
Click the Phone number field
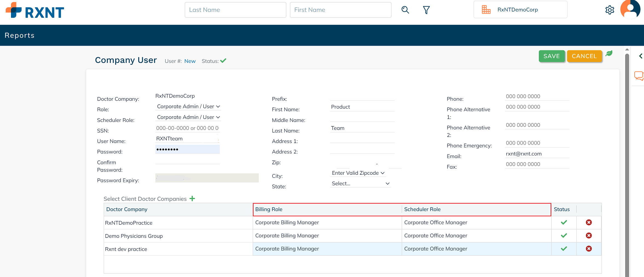537,97
